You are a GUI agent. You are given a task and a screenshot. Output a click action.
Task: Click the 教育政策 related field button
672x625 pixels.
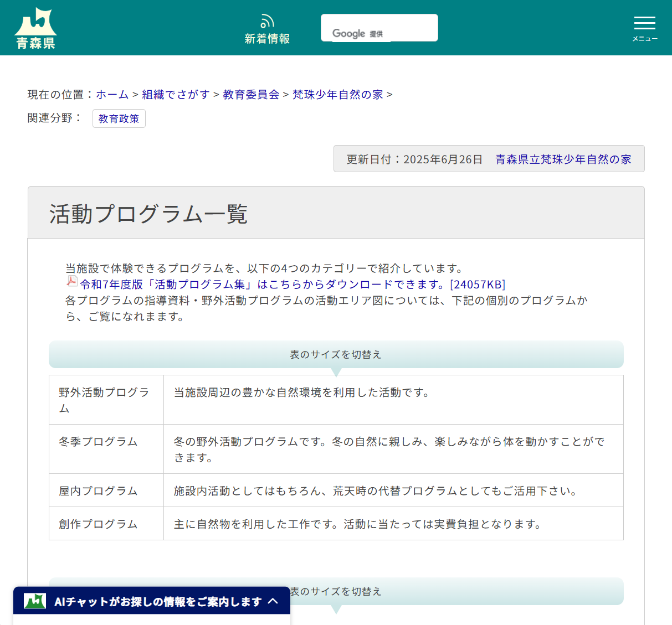[x=119, y=118]
